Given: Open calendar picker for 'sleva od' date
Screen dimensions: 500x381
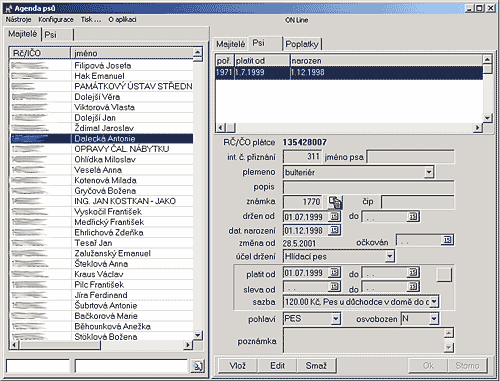Looking at the screenshot, I should [334, 286].
